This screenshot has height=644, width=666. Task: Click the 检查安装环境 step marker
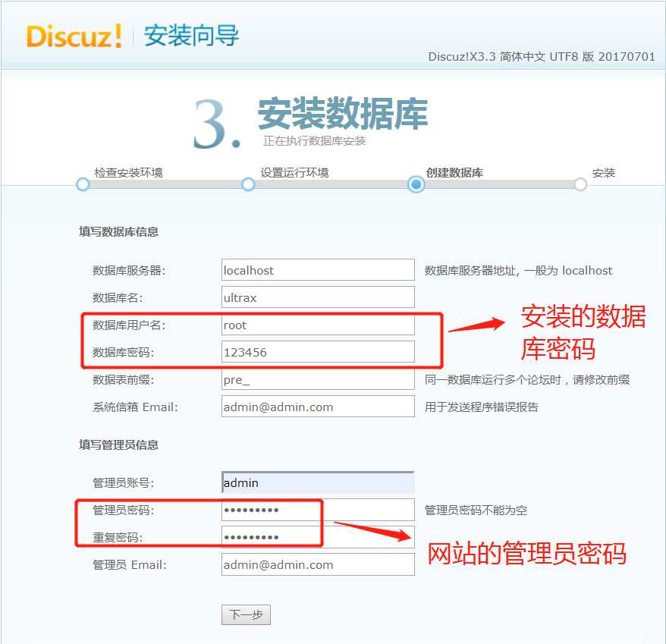pos(83,184)
